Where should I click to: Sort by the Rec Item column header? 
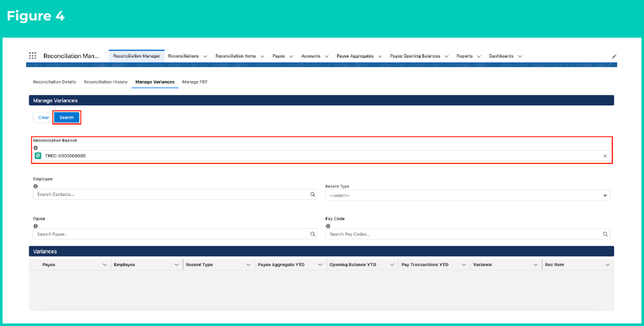[554, 265]
